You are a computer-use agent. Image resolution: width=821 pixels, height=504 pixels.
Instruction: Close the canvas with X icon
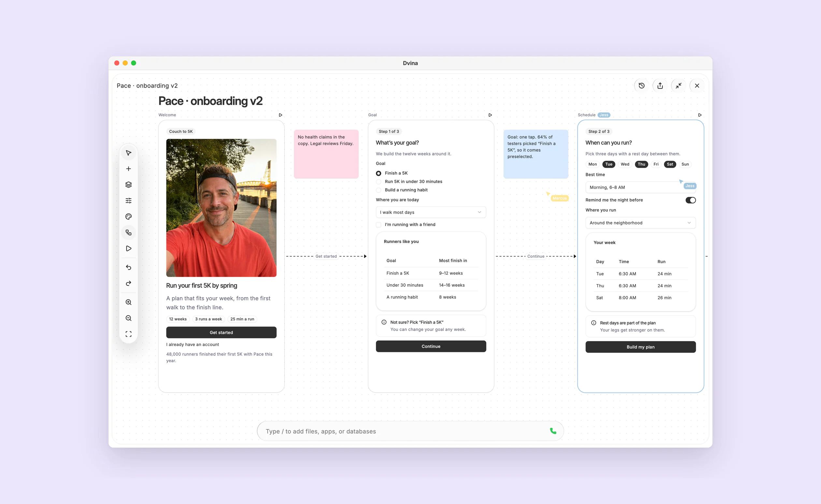tap(697, 86)
